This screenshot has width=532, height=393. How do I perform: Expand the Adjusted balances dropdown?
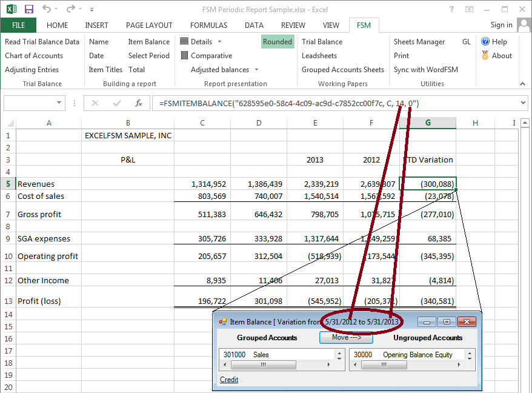click(256, 70)
